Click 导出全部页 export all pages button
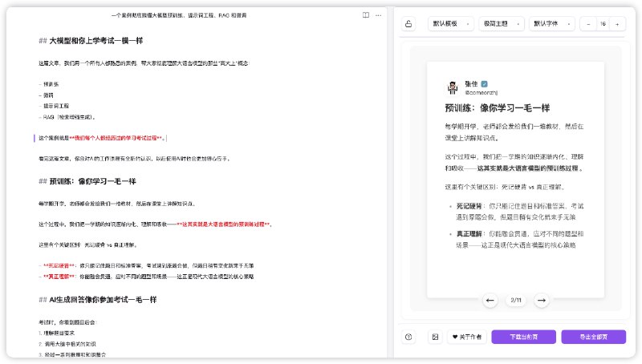The width and height of the screenshot is (642, 364). point(594,337)
